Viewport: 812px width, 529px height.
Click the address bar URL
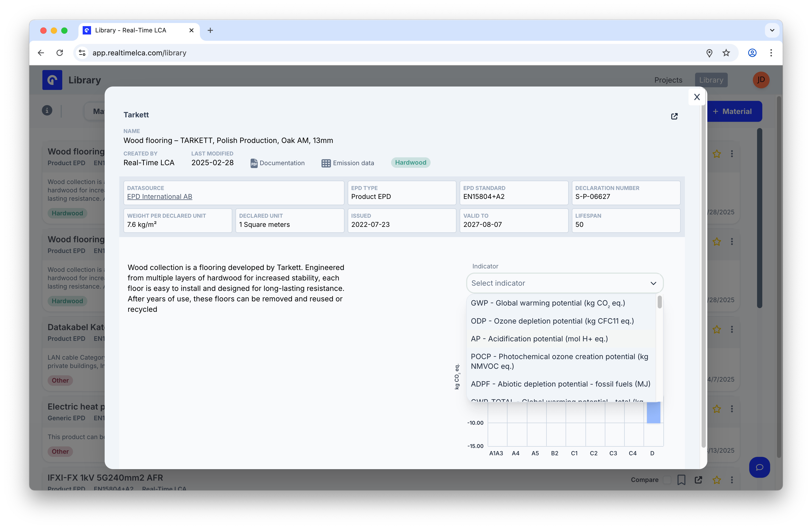coord(139,53)
